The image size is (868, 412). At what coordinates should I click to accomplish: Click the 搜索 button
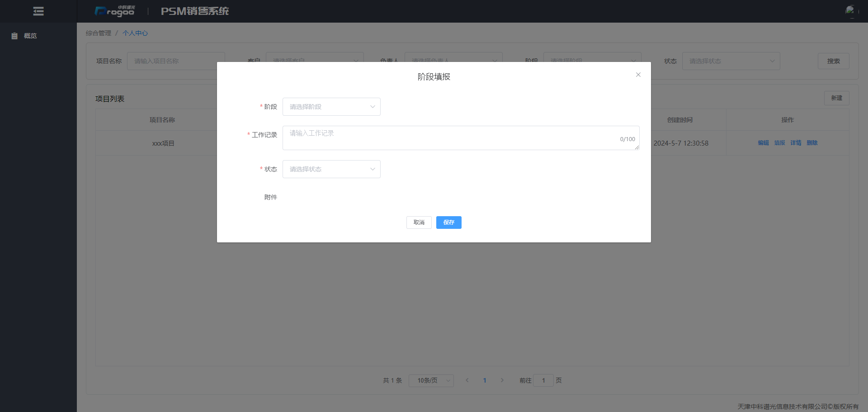click(833, 61)
